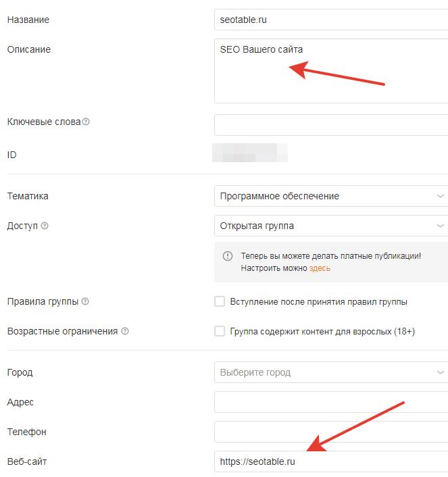Check Группа содержит контент для взрослых (18+)
Screen dimensions: 448x477
[220, 331]
